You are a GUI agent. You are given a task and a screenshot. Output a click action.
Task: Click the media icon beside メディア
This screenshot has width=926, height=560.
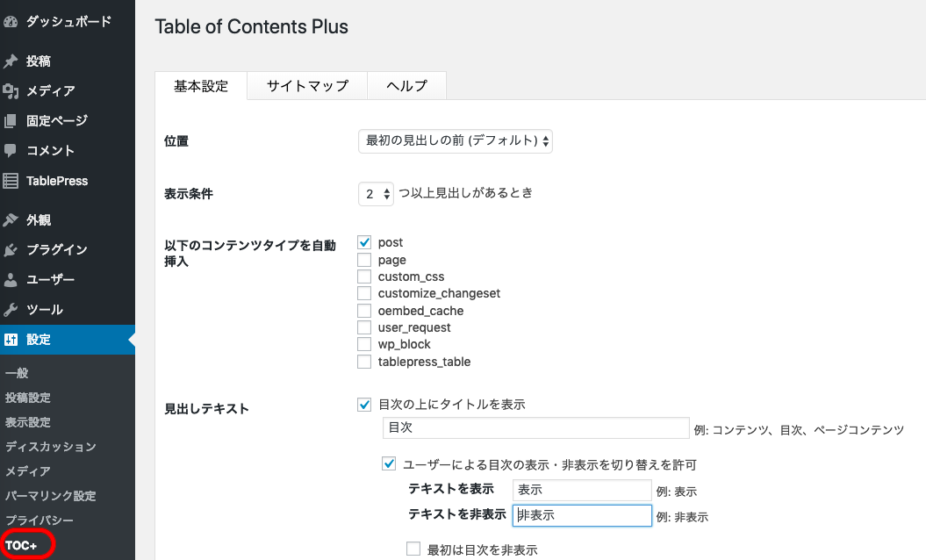coord(11,91)
